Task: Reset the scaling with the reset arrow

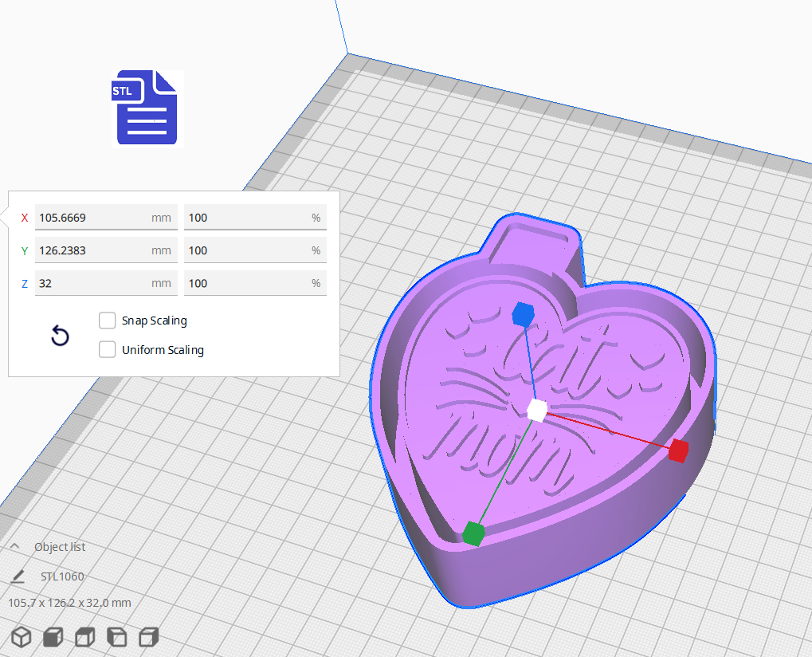Action: [60, 336]
